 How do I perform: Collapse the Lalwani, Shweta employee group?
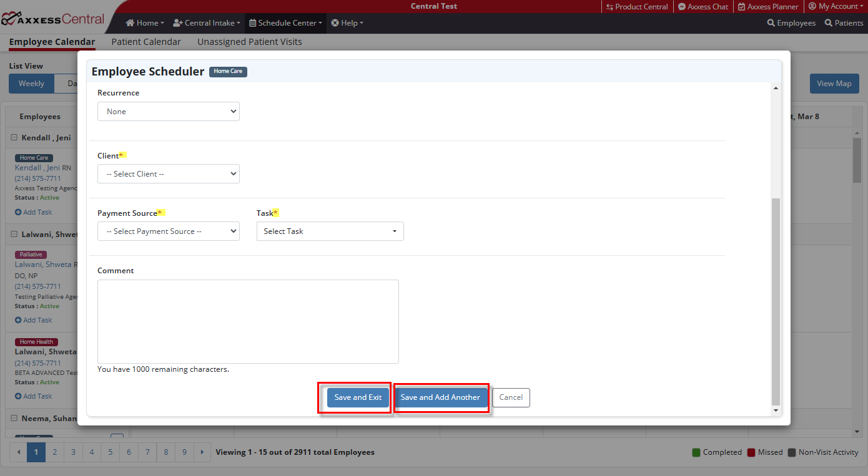point(14,235)
